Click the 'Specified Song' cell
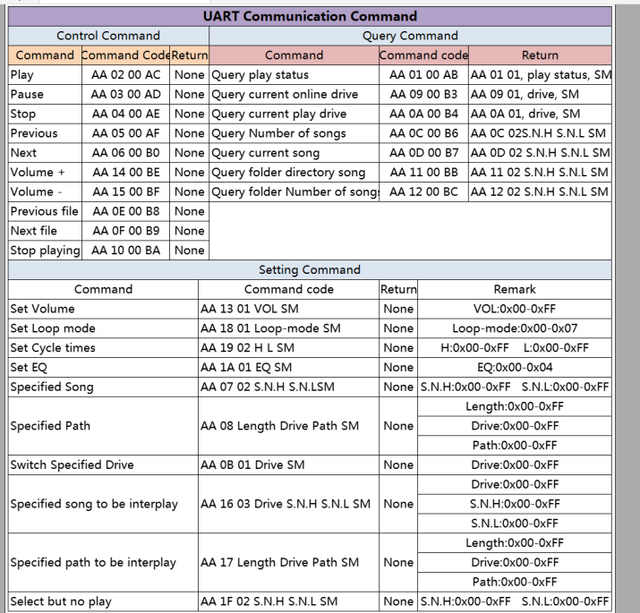 tap(103, 387)
